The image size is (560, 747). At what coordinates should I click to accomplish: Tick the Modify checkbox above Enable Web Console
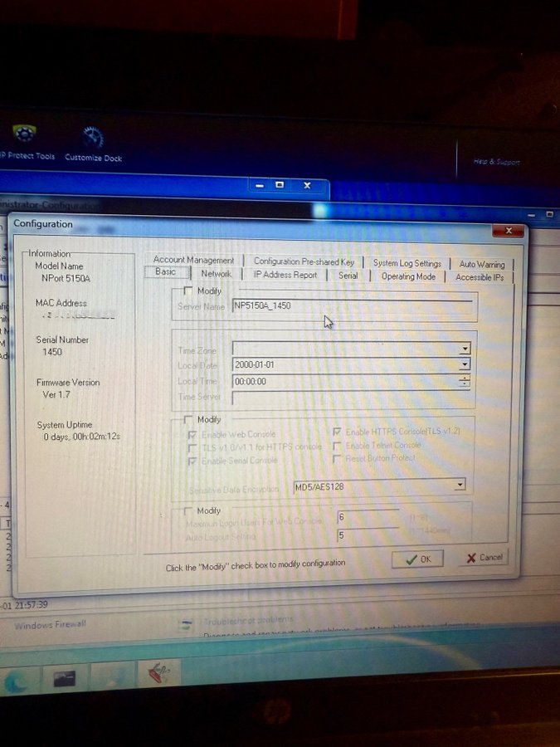187,420
